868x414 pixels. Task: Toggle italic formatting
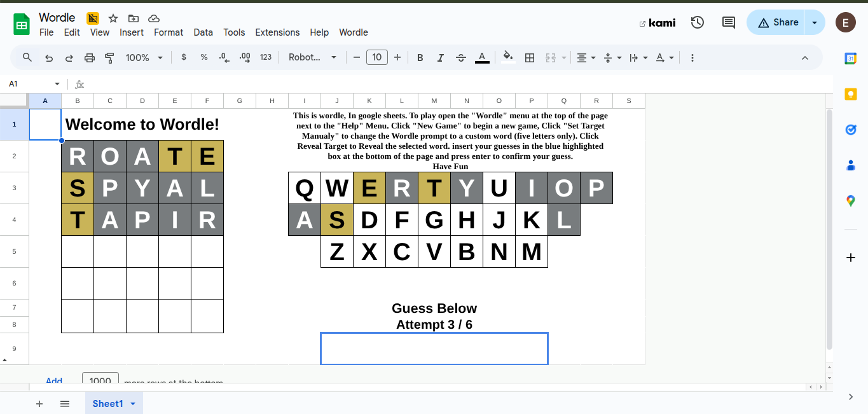click(x=440, y=58)
